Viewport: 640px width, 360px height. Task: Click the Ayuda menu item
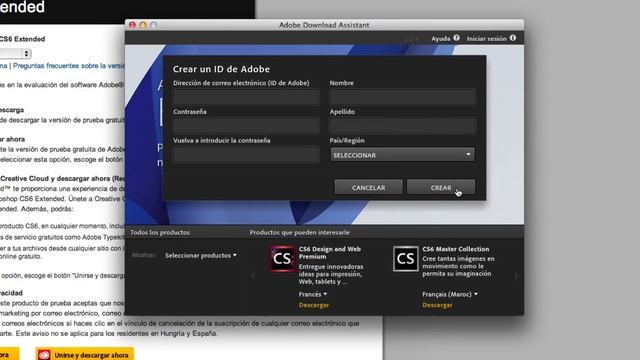click(440, 38)
